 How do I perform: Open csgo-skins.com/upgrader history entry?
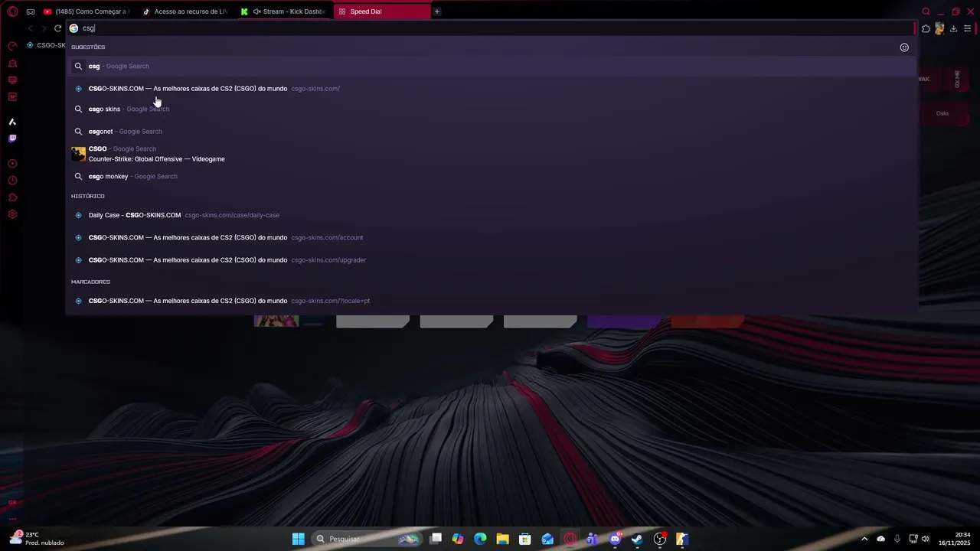coord(490,259)
